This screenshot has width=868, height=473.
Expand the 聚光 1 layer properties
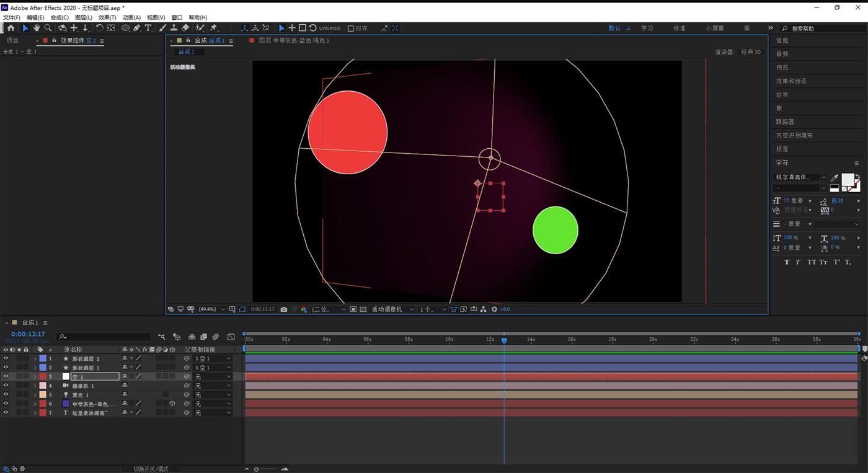coord(35,395)
